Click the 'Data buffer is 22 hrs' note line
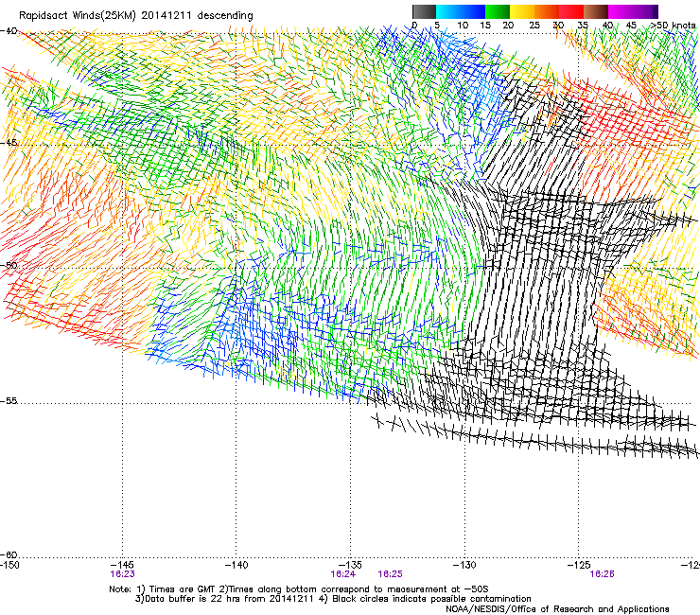The height and width of the screenshot is (615, 700). pos(333,599)
